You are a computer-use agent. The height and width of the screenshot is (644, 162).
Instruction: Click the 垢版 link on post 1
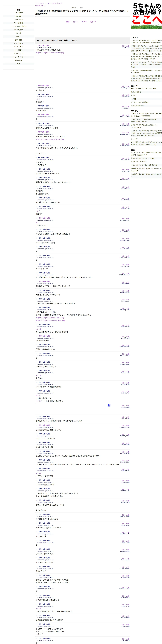click(123, 46)
